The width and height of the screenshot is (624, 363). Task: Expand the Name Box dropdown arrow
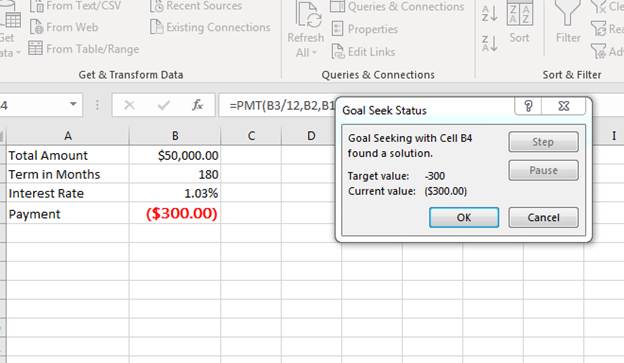(73, 104)
